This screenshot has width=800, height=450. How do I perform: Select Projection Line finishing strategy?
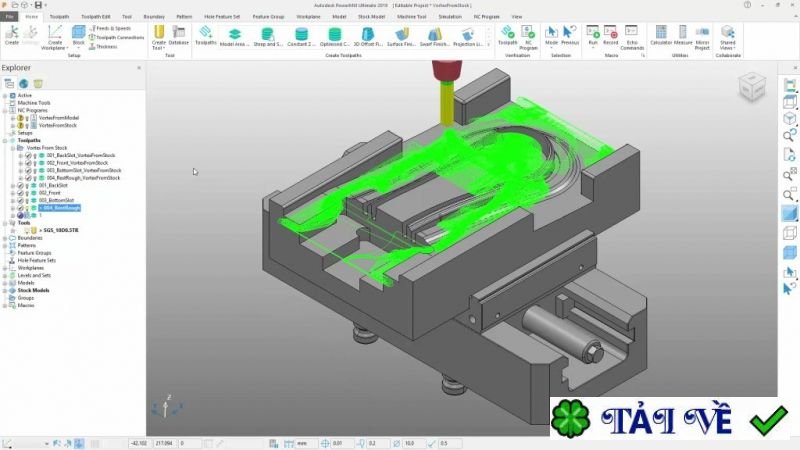click(468, 37)
